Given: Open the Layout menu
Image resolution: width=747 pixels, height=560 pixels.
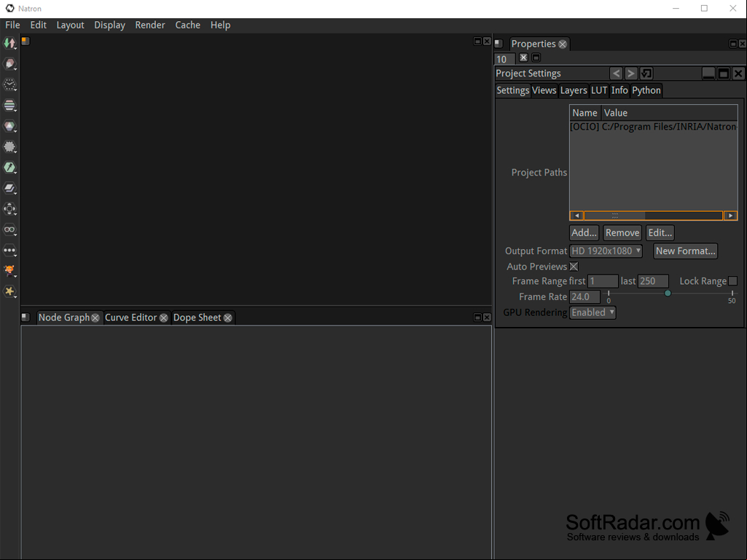Looking at the screenshot, I should click(x=70, y=25).
